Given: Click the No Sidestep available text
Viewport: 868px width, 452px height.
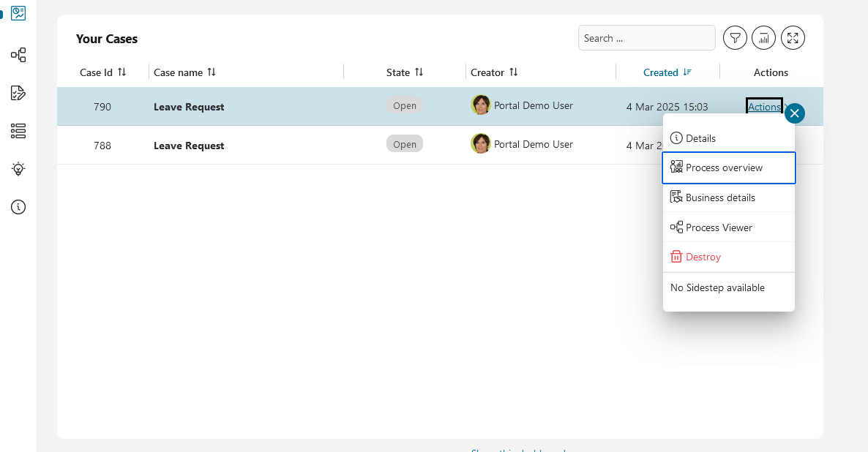Looking at the screenshot, I should point(717,287).
